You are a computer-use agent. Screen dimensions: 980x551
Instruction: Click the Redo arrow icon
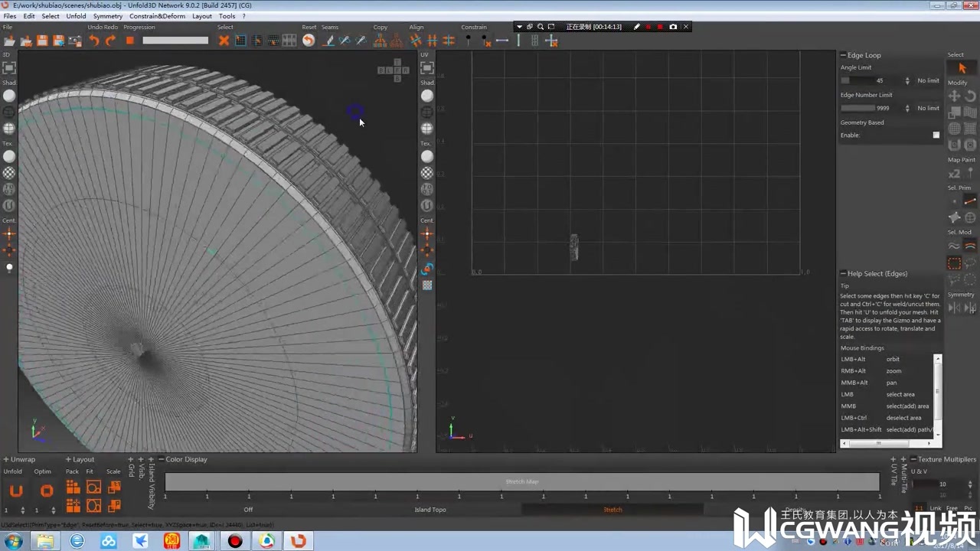111,41
